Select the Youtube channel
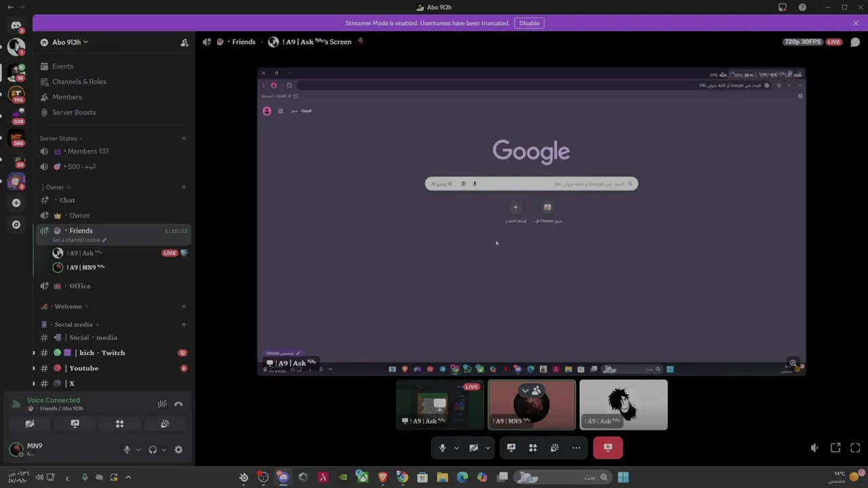Image resolution: width=868 pixels, height=488 pixels. tap(114, 368)
